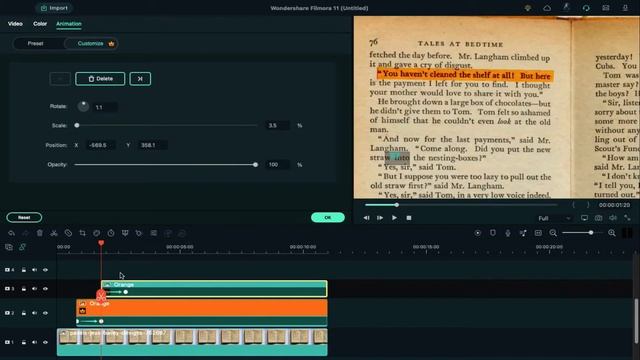Edit the Rotate value field
Viewport: 640px width, 360px height.
[x=105, y=107]
